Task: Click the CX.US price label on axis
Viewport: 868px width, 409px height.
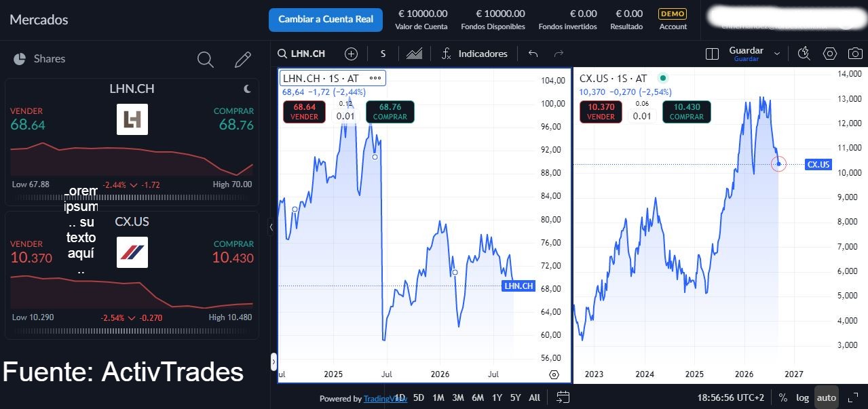Action: click(x=818, y=164)
